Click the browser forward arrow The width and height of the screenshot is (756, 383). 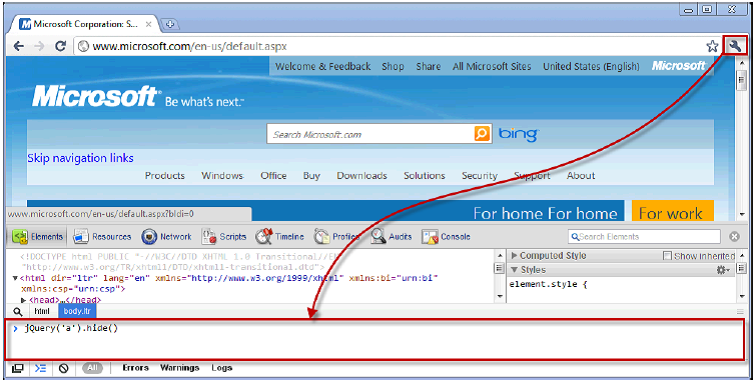click(x=40, y=46)
